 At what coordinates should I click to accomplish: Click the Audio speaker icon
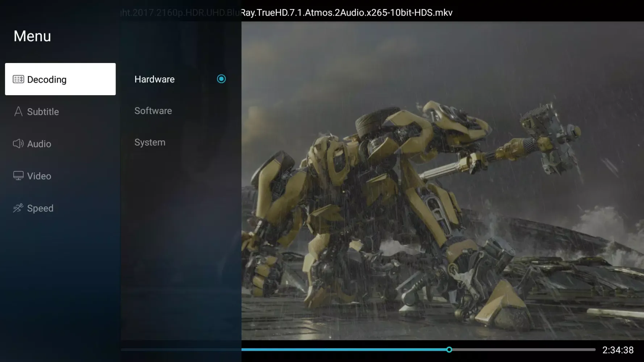tap(18, 144)
